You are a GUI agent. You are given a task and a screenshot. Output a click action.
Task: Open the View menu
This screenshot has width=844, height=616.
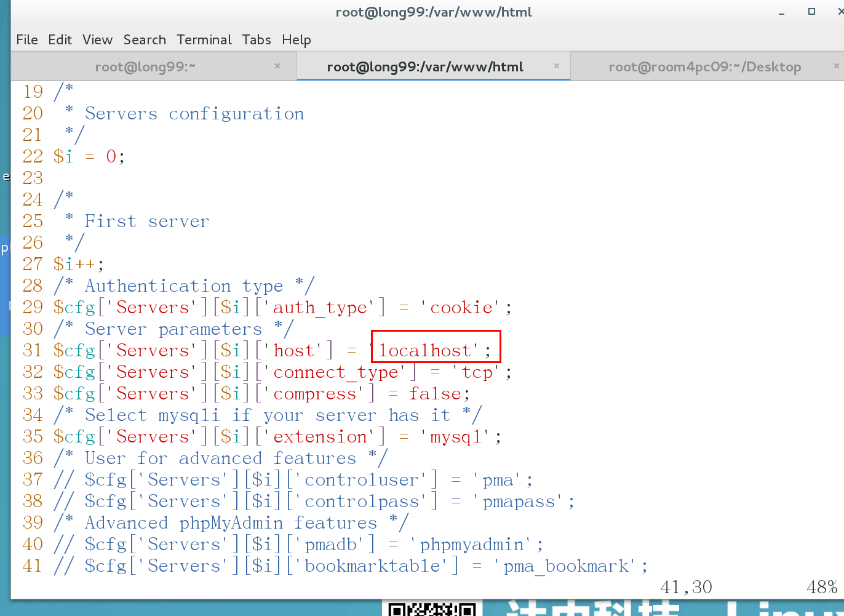tap(97, 39)
